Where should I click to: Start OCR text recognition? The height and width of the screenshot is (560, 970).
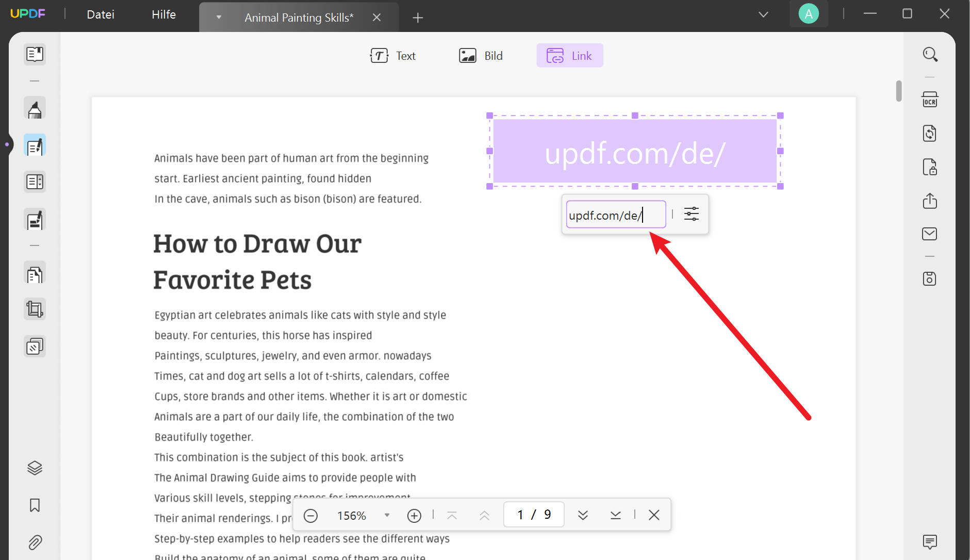click(930, 100)
